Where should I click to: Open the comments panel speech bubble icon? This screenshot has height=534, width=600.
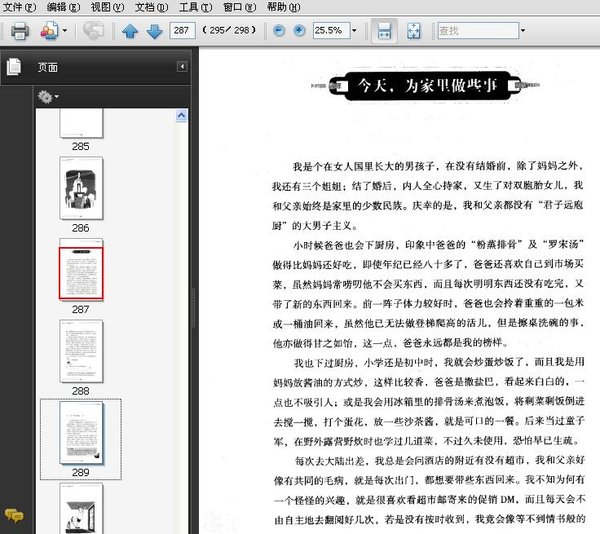[14, 516]
